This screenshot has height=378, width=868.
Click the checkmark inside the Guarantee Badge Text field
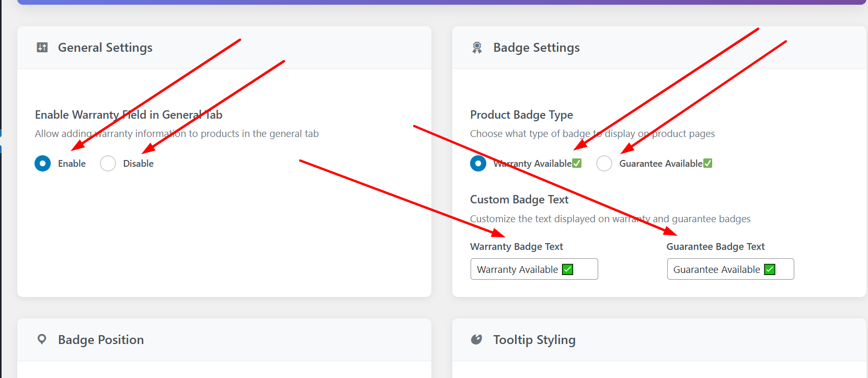[x=769, y=269]
